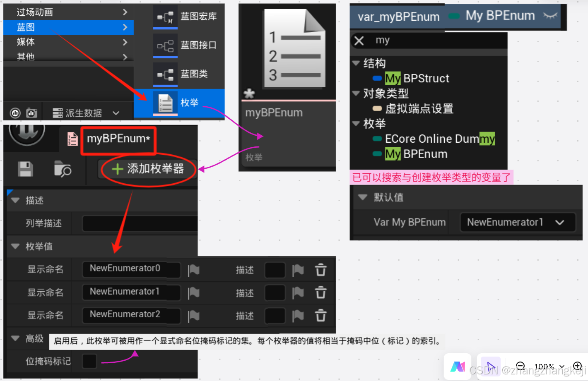Select the 蓝图接口 icon
Viewport: 588px width, 381px height.
click(x=166, y=45)
